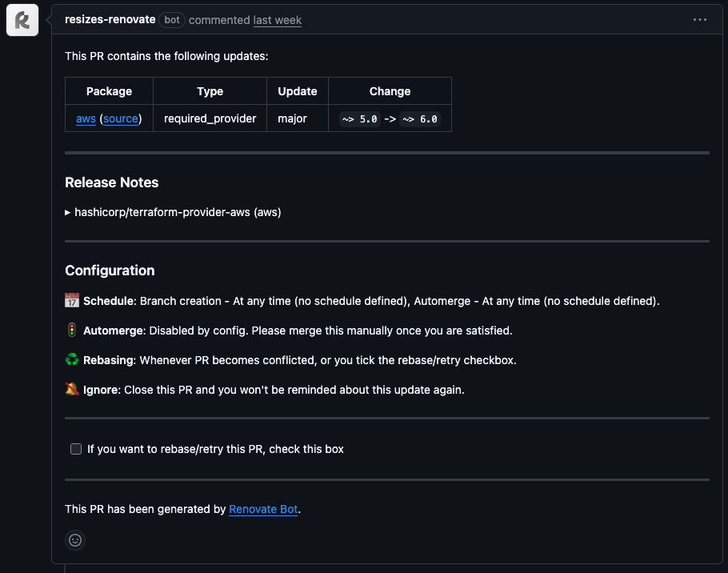Screen dimensions: 728x573
Task: Open the smiley reaction picker
Action: [x=74, y=540]
